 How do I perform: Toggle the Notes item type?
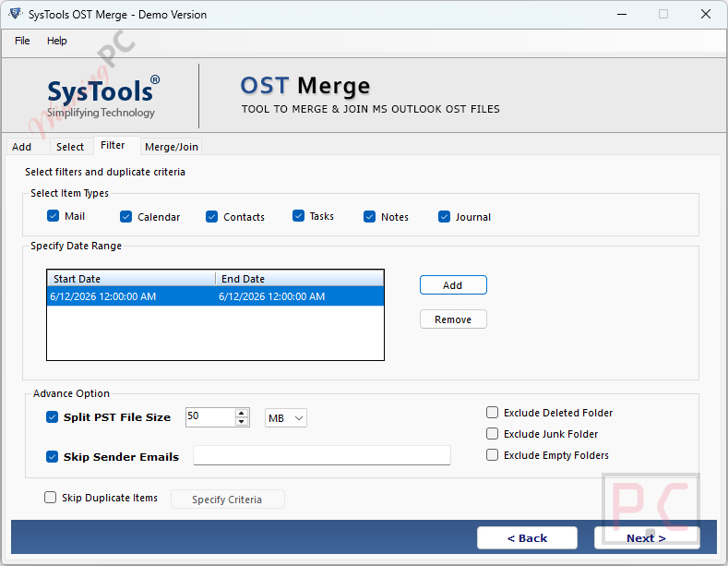pyautogui.click(x=370, y=217)
